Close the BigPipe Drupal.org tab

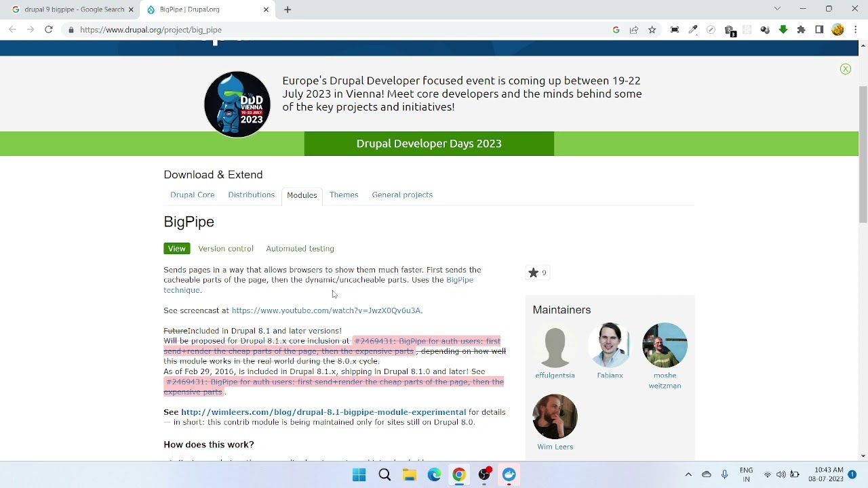click(x=266, y=9)
